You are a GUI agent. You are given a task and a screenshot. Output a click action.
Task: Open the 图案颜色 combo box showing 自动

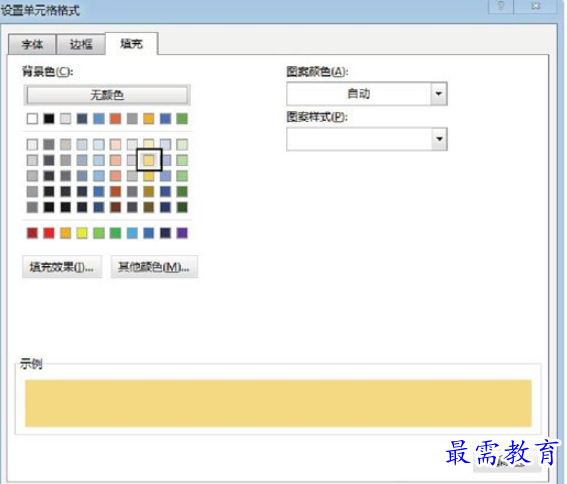pyautogui.click(x=367, y=94)
